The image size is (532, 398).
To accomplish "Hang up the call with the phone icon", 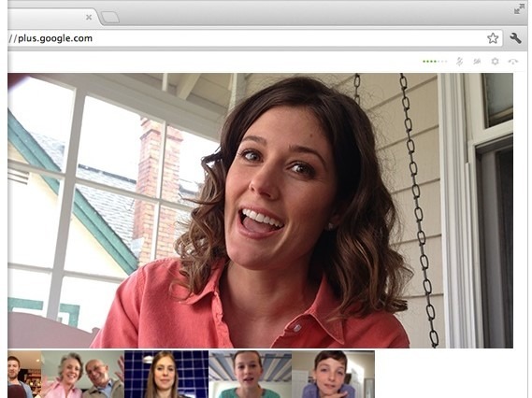I will click(x=513, y=62).
